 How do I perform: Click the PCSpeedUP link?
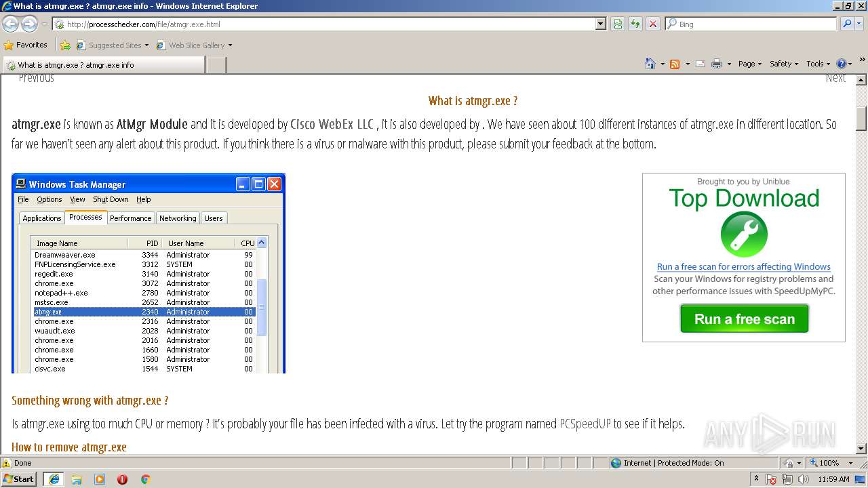pos(585,424)
